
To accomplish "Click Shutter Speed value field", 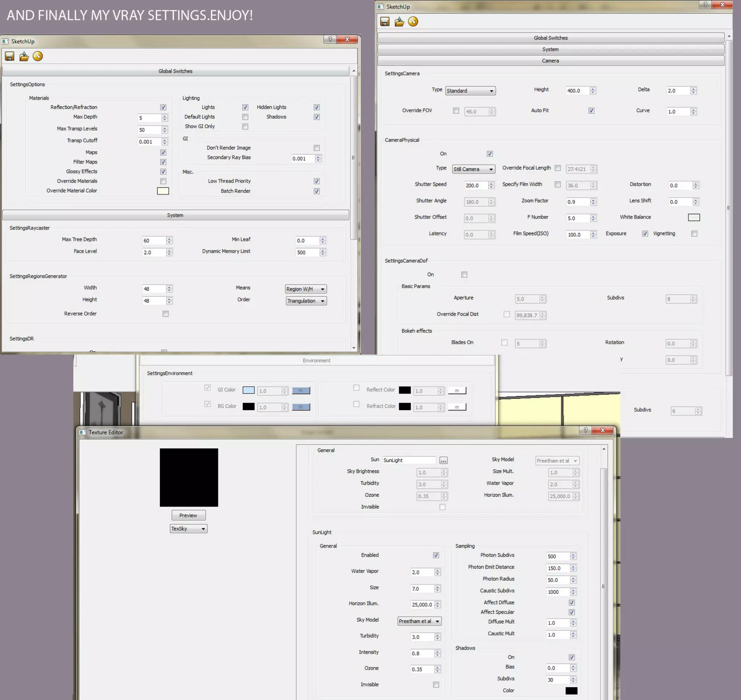I will (x=475, y=185).
